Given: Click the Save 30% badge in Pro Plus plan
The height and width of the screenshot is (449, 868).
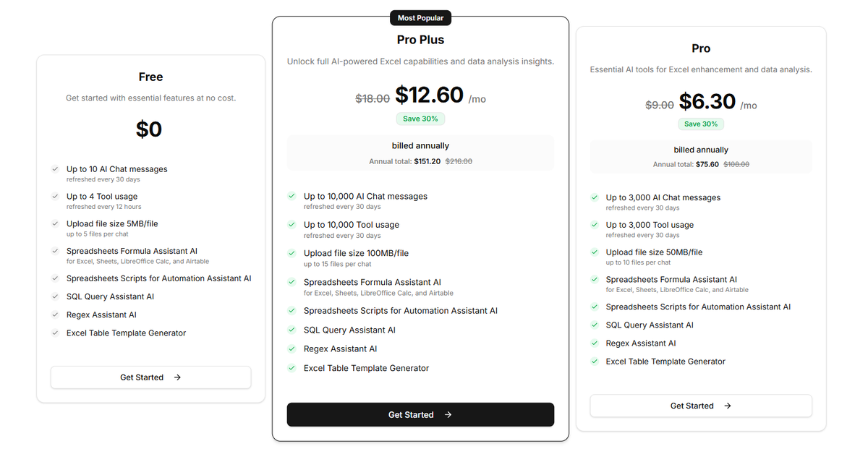Looking at the screenshot, I should [x=420, y=119].
